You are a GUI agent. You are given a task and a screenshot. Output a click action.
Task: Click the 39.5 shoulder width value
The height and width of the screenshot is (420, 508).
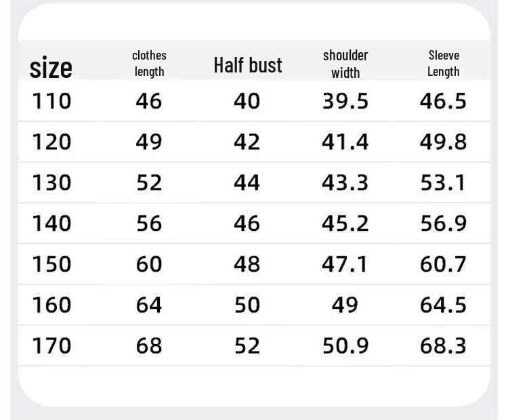345,101
